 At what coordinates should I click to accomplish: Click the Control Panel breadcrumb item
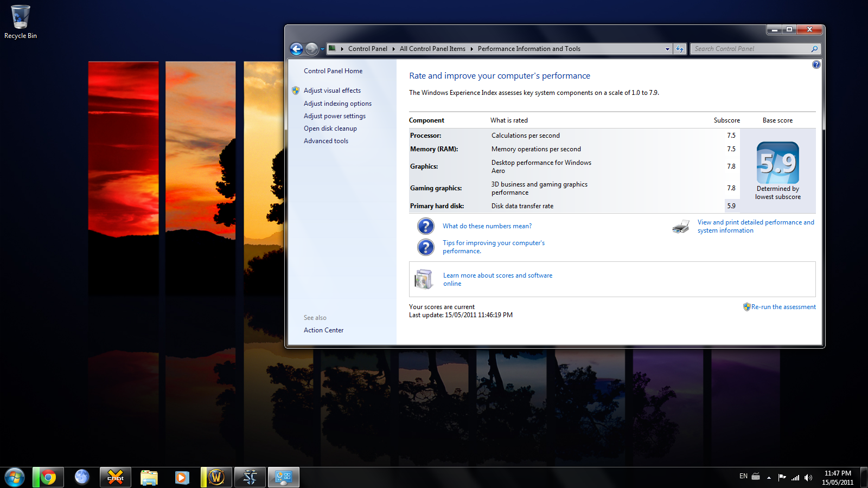click(367, 49)
